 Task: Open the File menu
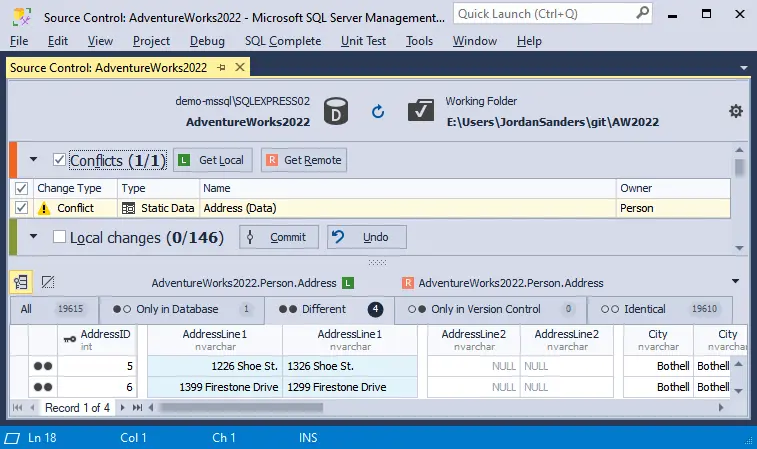19,41
